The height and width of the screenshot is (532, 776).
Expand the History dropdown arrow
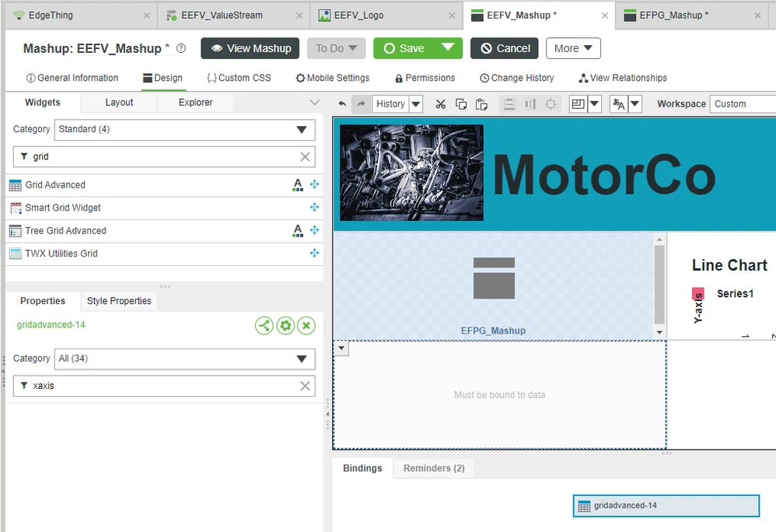[x=416, y=104]
